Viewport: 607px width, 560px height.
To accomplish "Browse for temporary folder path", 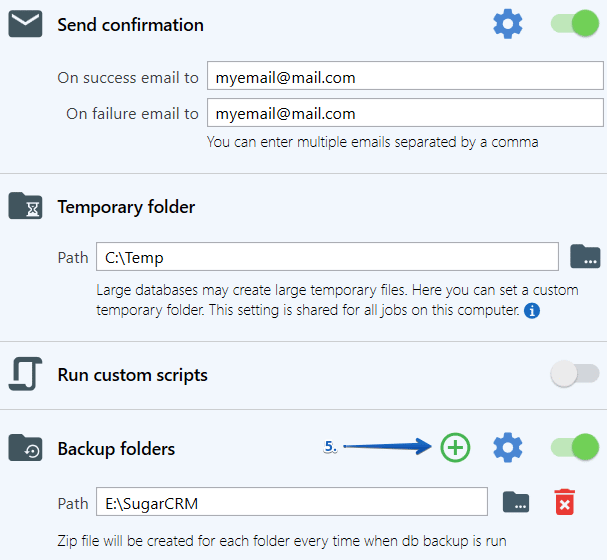I will coord(585,256).
